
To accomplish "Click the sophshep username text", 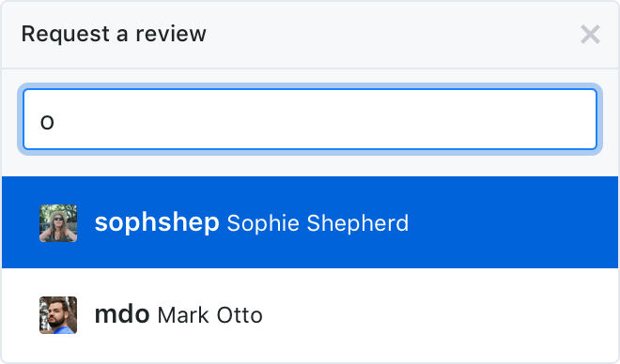I will [x=157, y=223].
